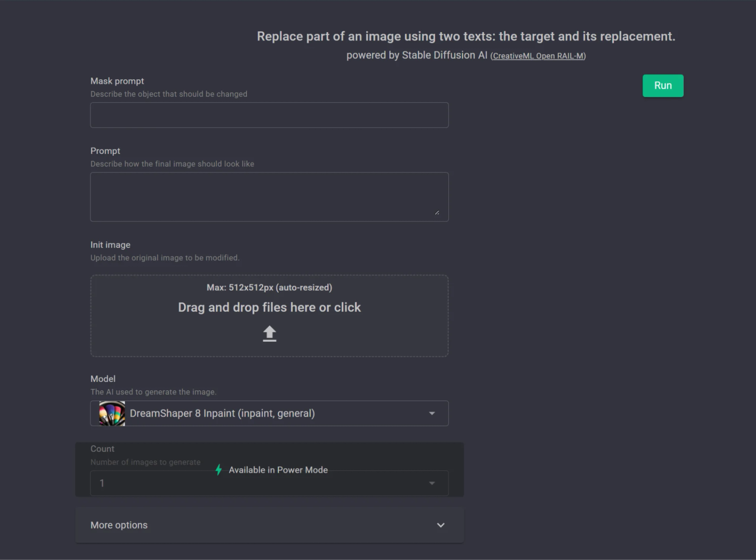Click the Init image label
The width and height of the screenshot is (756, 560).
tap(111, 245)
